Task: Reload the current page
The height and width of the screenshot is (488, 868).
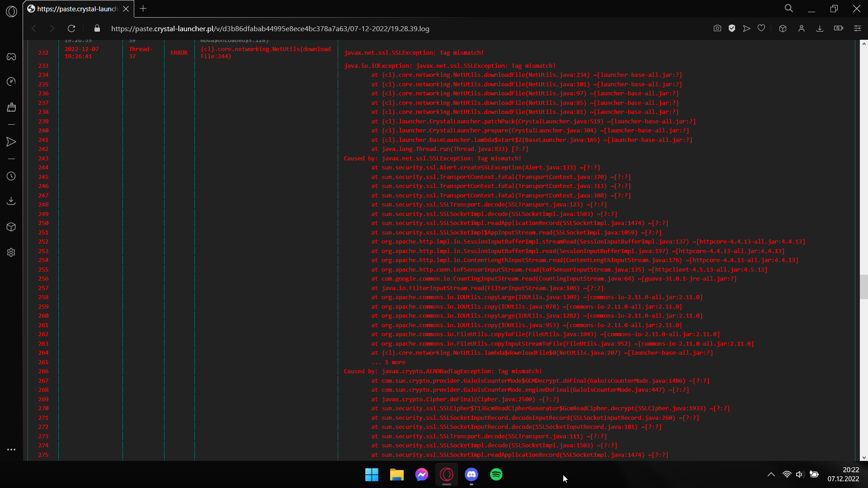Action: click(71, 28)
